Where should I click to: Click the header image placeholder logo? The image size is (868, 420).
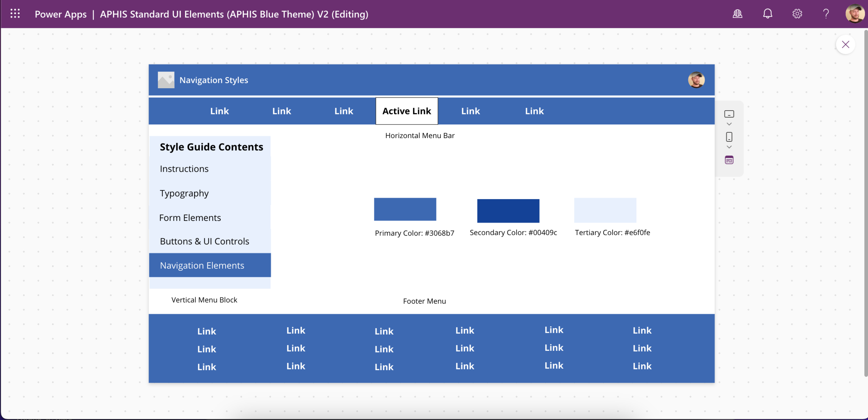(166, 80)
